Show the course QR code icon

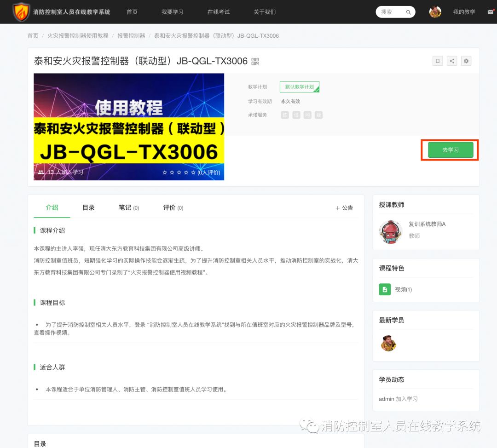pos(255,62)
